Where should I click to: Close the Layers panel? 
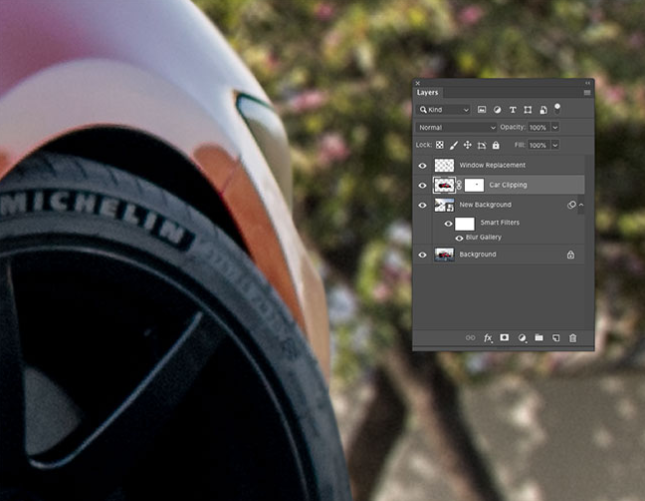pos(418,83)
